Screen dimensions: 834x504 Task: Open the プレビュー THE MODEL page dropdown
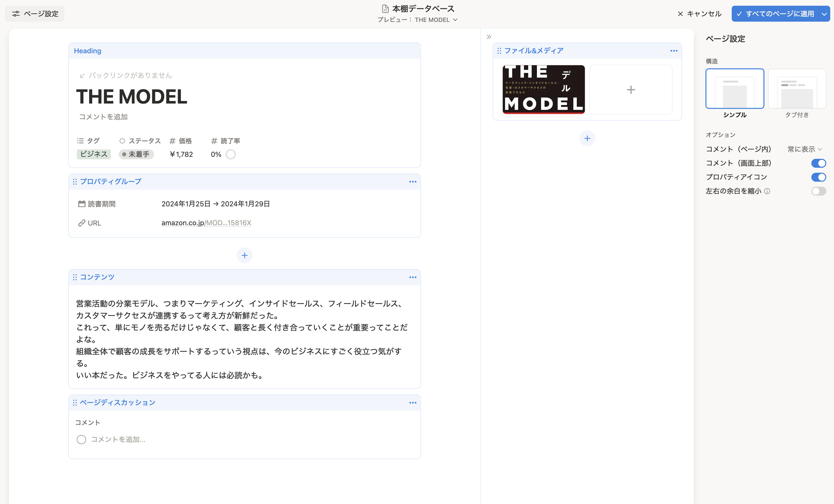pos(436,20)
